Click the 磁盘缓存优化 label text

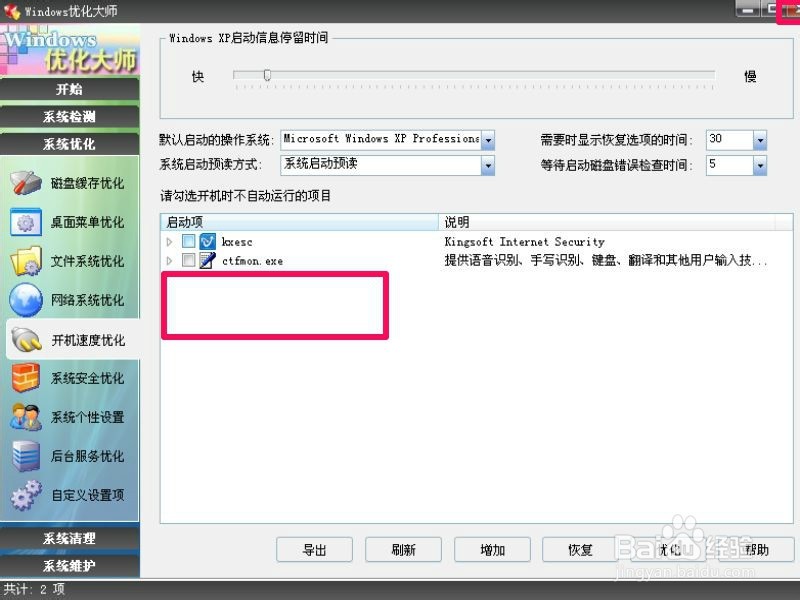point(87,183)
